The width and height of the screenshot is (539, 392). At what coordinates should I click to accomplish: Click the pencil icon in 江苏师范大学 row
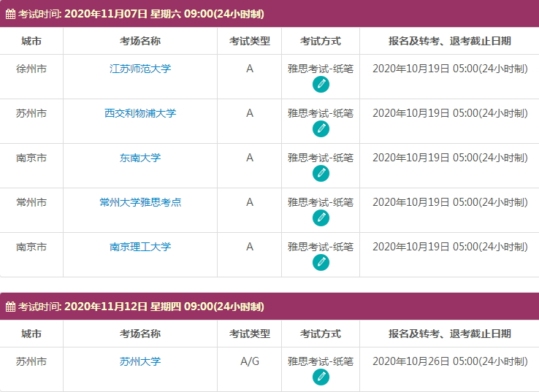coord(321,85)
